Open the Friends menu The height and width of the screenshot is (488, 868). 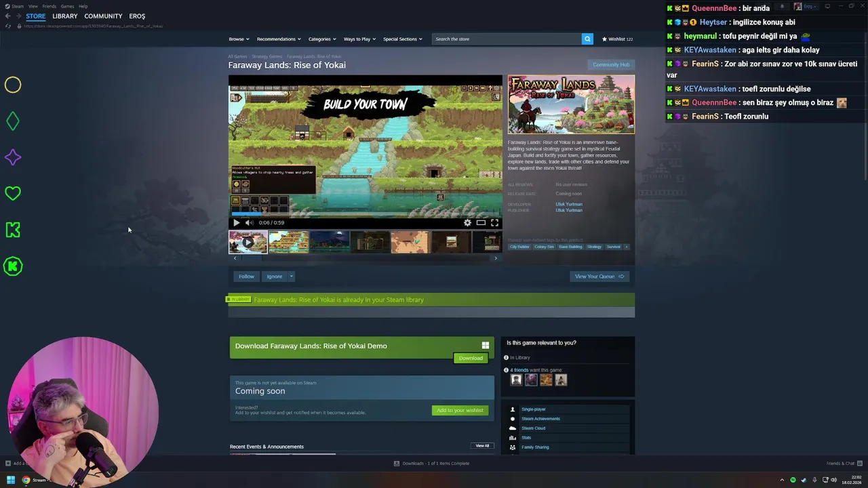coord(49,6)
